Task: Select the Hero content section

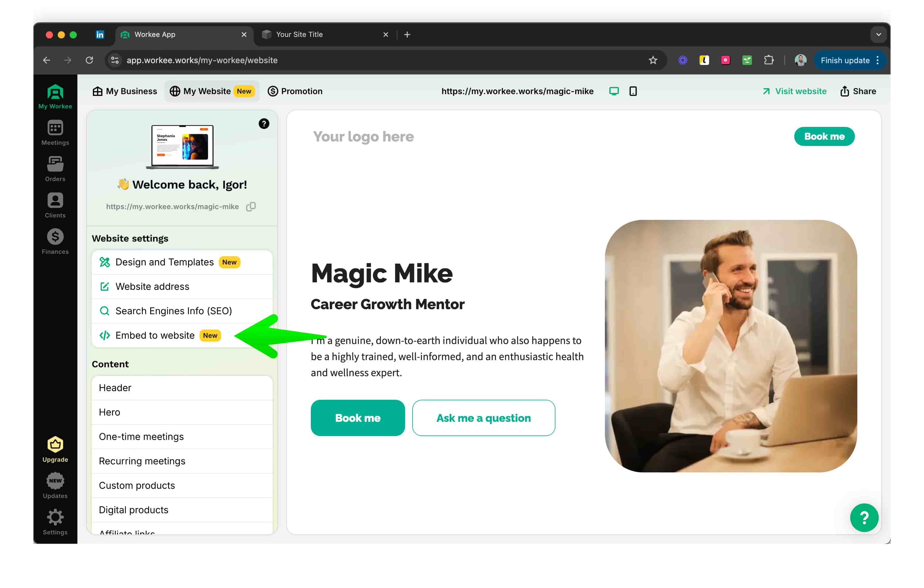Action: [x=182, y=412]
